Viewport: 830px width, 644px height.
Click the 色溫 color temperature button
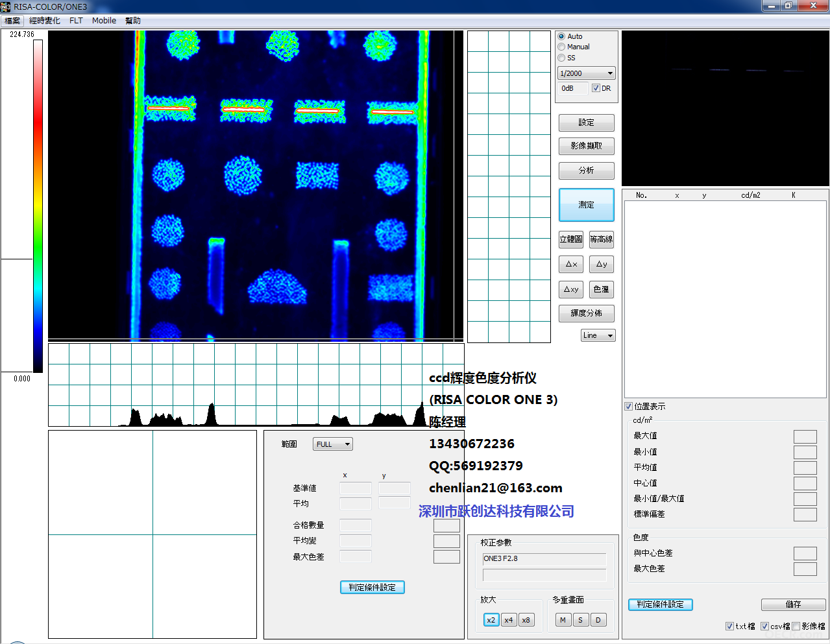click(602, 289)
